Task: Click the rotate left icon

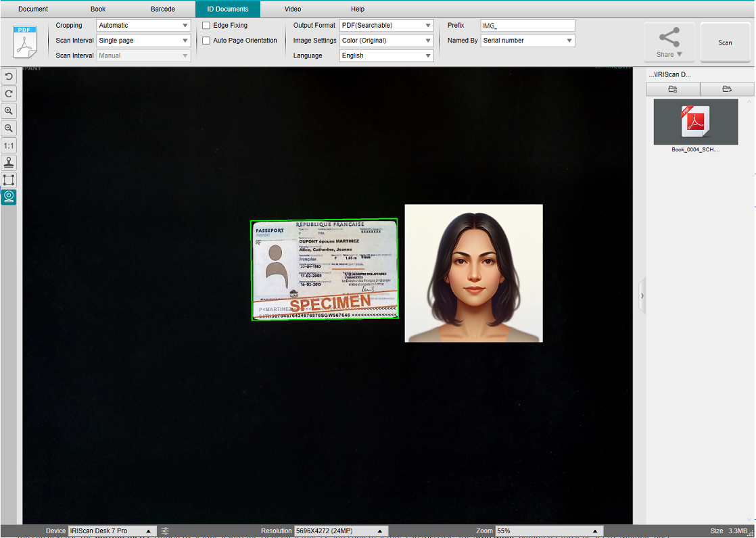Action: [9, 76]
